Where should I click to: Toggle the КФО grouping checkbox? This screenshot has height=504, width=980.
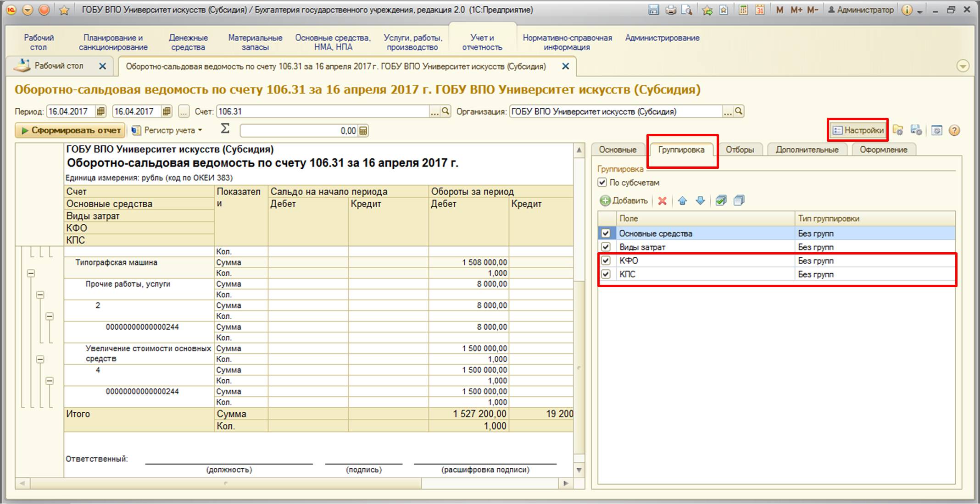pyautogui.click(x=606, y=260)
